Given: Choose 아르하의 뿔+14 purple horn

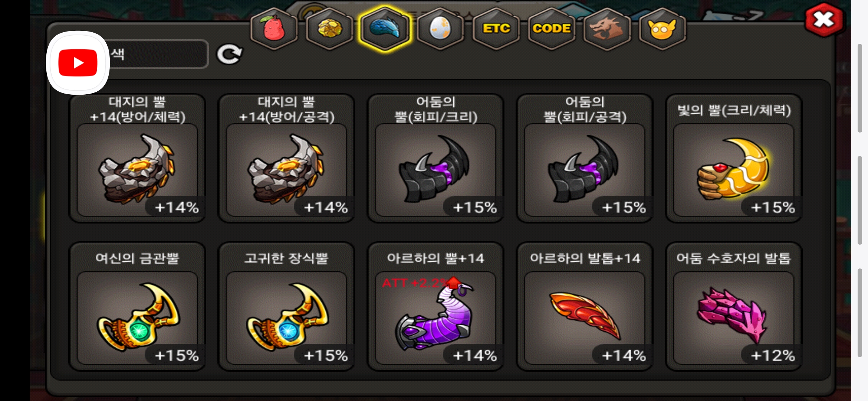Looking at the screenshot, I should click(435, 306).
